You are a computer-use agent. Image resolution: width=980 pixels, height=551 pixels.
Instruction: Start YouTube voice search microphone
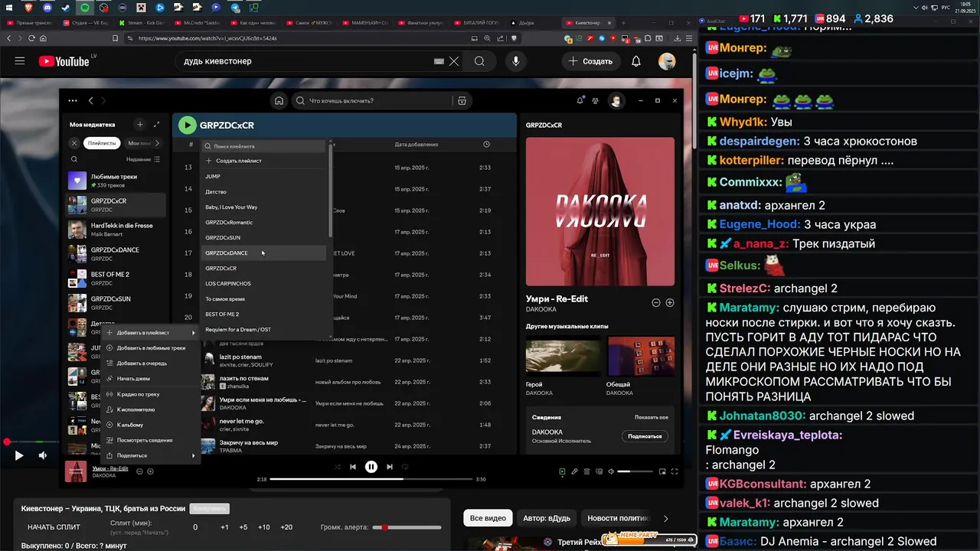pyautogui.click(x=516, y=61)
